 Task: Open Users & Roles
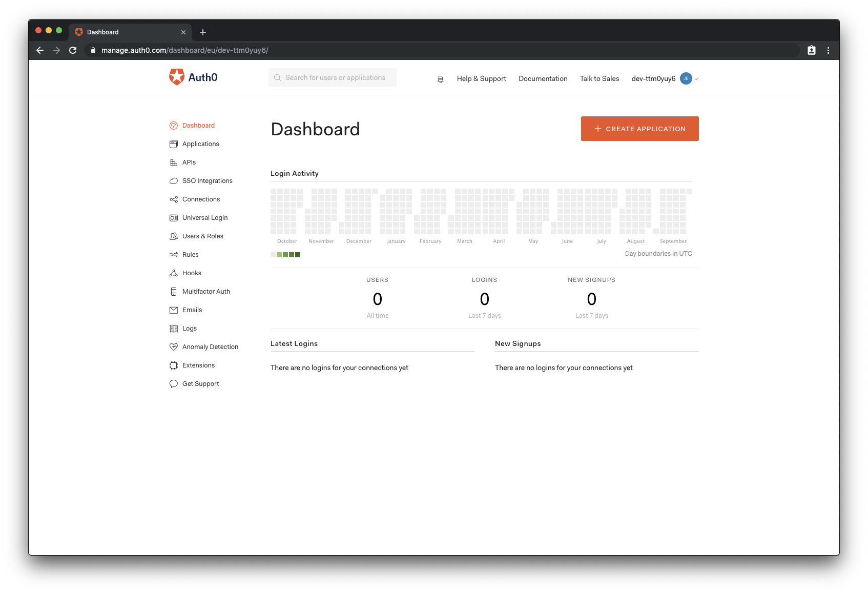(x=202, y=236)
